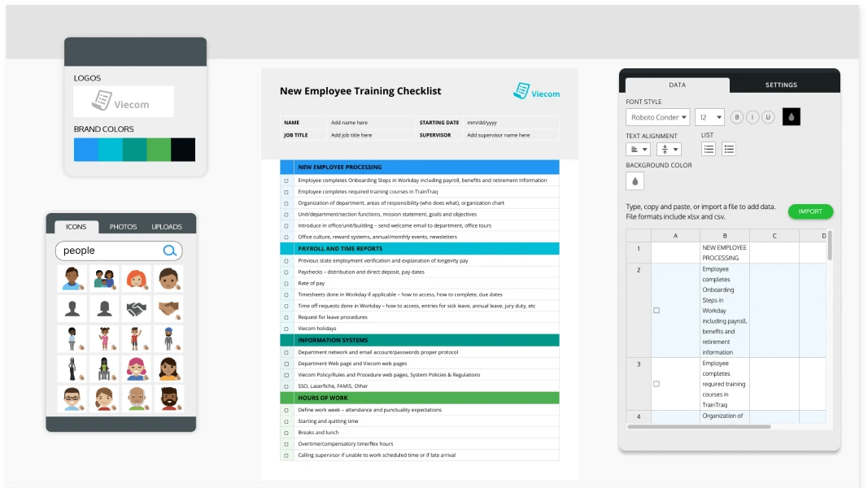Select the person in wheelchair icon
Viewport: 868px width, 488px height.
point(104,368)
